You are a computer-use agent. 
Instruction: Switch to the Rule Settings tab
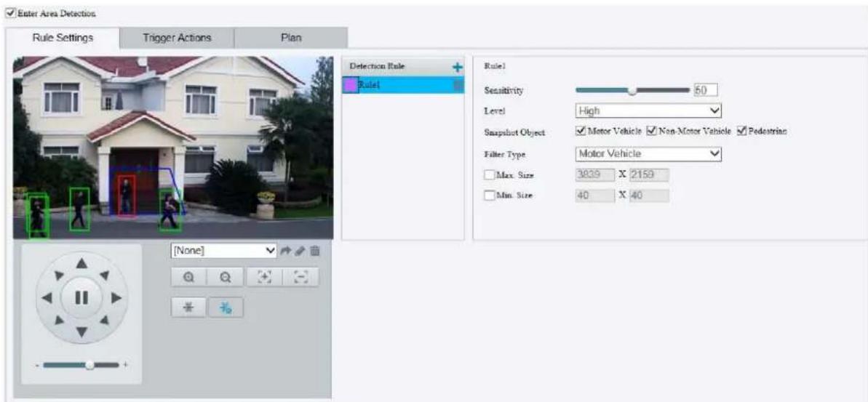[61, 38]
